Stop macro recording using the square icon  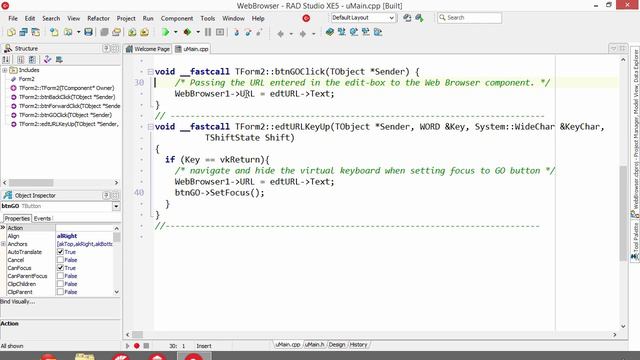[146, 346]
